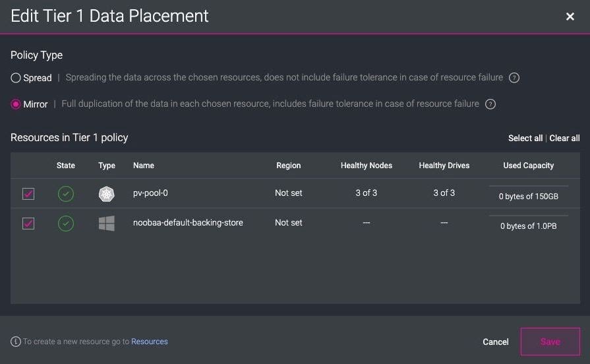Uncheck the pv-pool-0 resource checkbox

[x=28, y=194]
